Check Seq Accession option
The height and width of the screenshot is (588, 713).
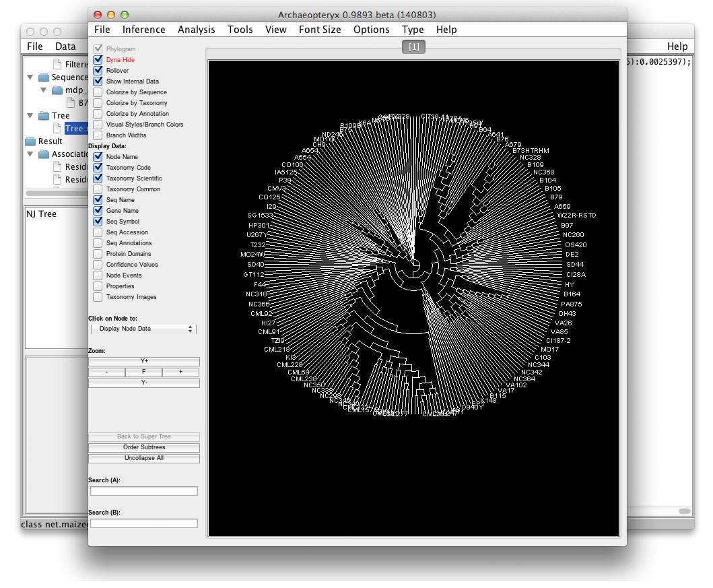(x=98, y=232)
